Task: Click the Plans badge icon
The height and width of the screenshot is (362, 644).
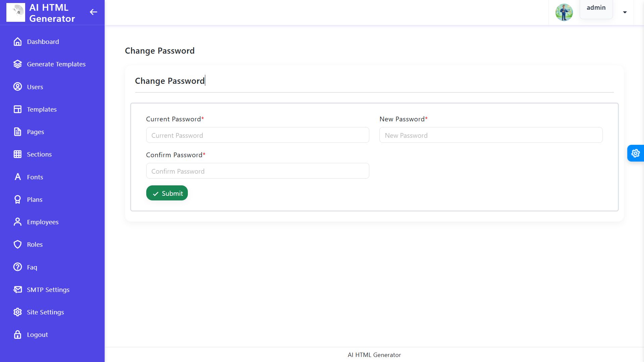Action: [x=17, y=199]
